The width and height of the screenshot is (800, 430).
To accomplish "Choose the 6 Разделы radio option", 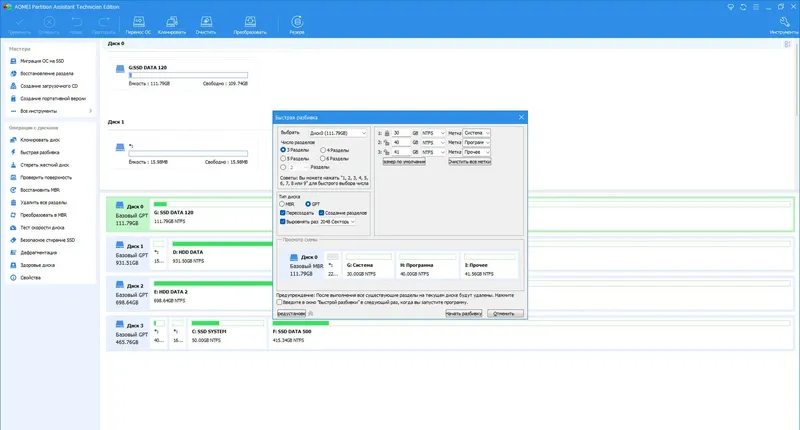I will pyautogui.click(x=323, y=159).
